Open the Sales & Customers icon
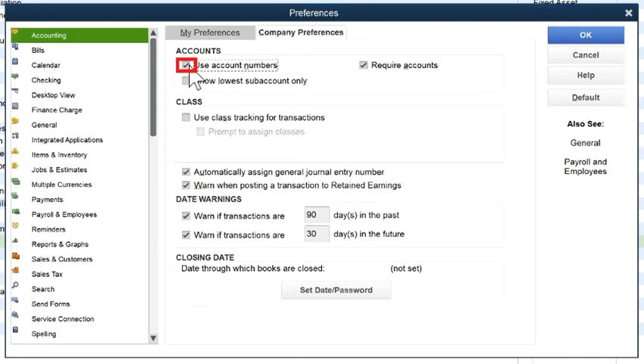Viewport: 644px width, 364px height. [x=16, y=256]
